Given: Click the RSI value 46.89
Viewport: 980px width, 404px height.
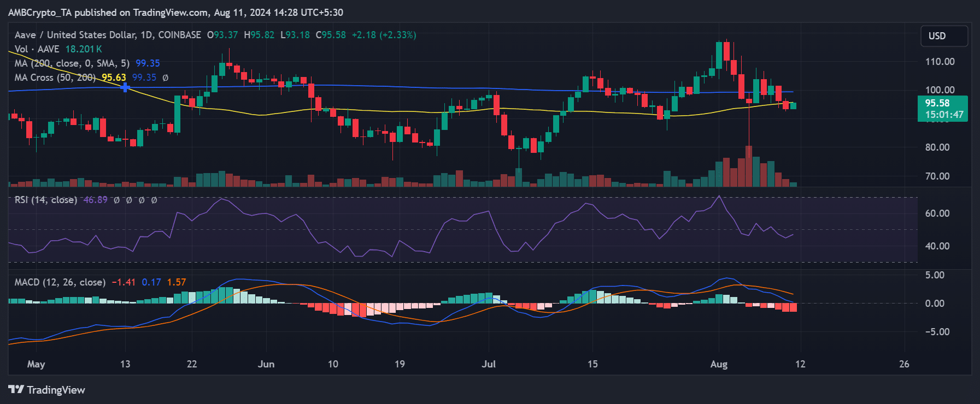Looking at the screenshot, I should [95, 200].
